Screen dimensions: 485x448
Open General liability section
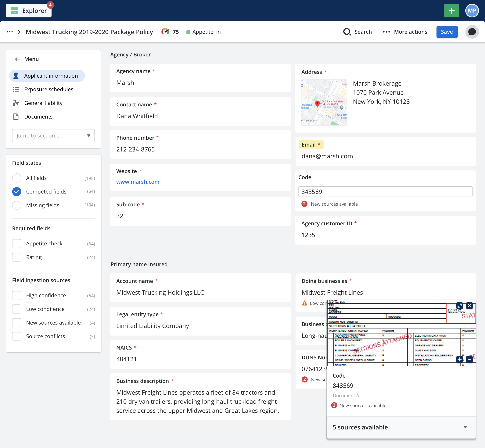(x=38, y=103)
